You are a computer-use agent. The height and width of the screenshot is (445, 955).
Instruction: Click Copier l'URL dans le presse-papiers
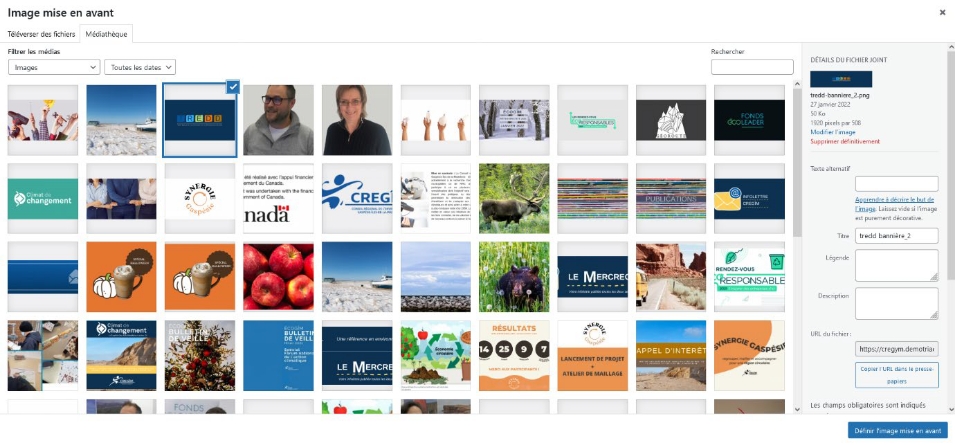897,375
